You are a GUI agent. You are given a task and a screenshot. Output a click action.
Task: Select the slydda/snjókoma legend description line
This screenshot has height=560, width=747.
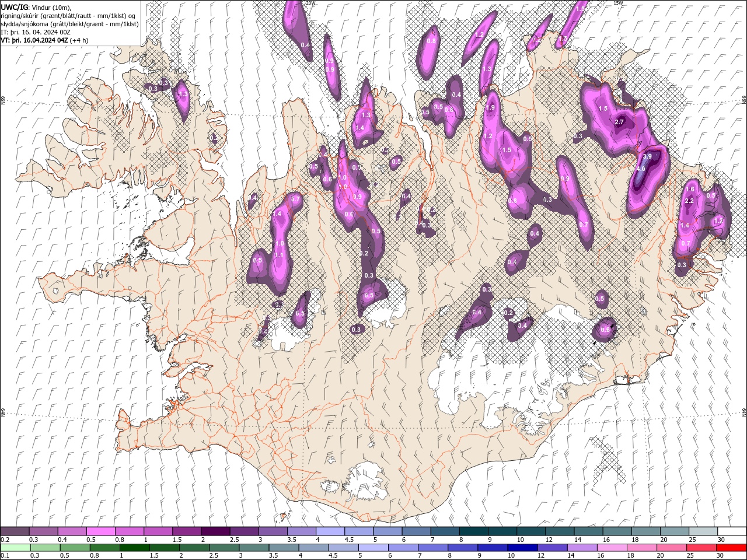(69, 24)
